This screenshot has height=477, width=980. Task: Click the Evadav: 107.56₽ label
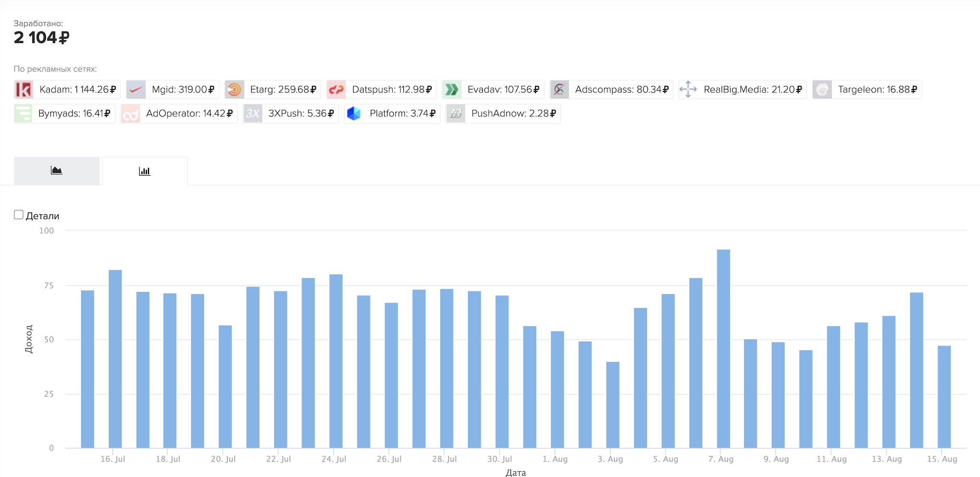pyautogui.click(x=503, y=89)
